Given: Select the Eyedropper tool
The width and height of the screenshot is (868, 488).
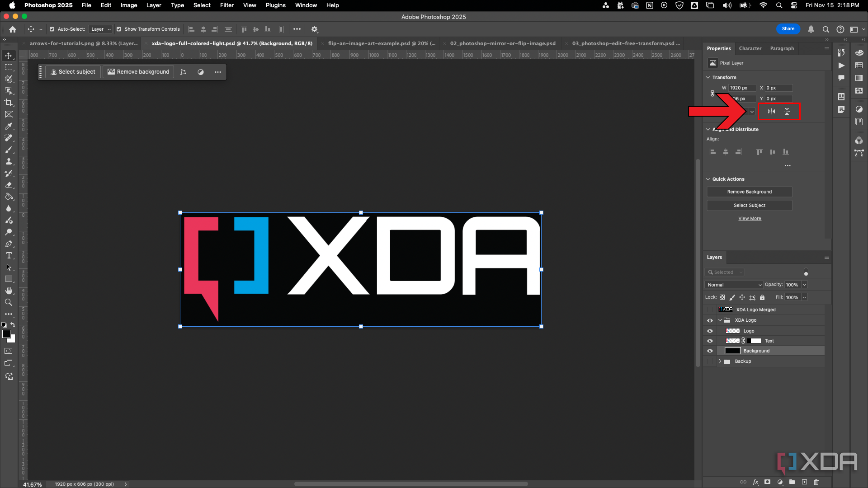Looking at the screenshot, I should pos(9,127).
